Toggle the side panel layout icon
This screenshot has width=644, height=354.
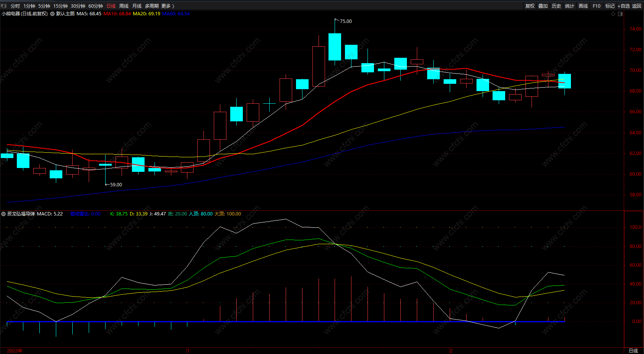(620, 14)
